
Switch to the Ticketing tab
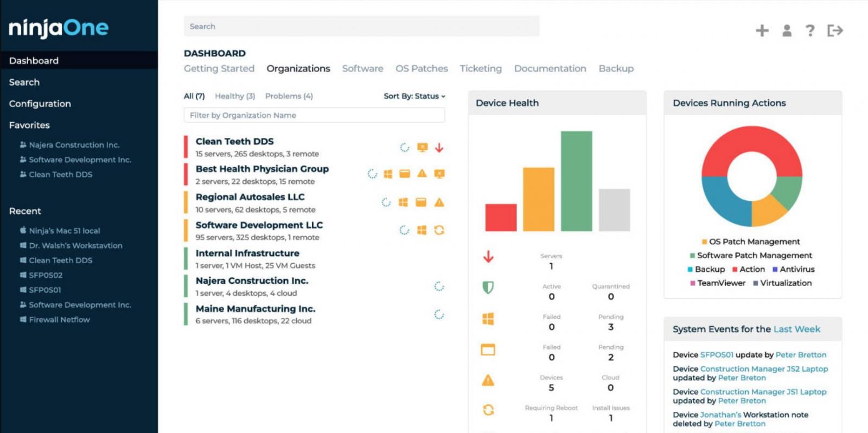481,68
